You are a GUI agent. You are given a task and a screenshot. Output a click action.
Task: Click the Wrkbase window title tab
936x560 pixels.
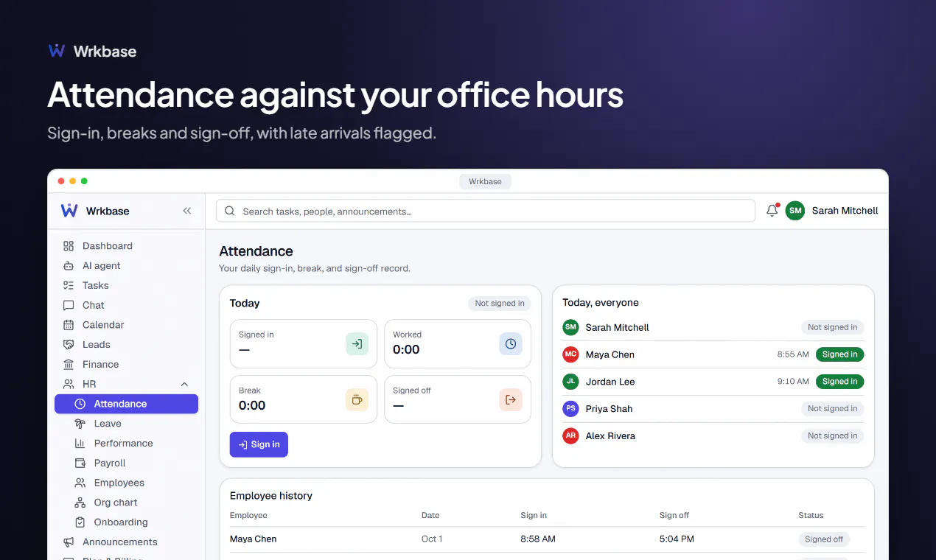(485, 181)
